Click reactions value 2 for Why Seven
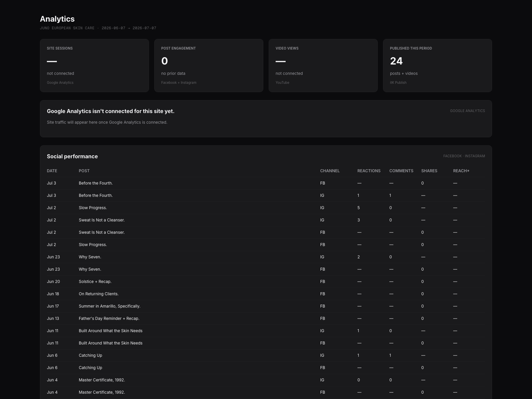 pyautogui.click(x=358, y=257)
